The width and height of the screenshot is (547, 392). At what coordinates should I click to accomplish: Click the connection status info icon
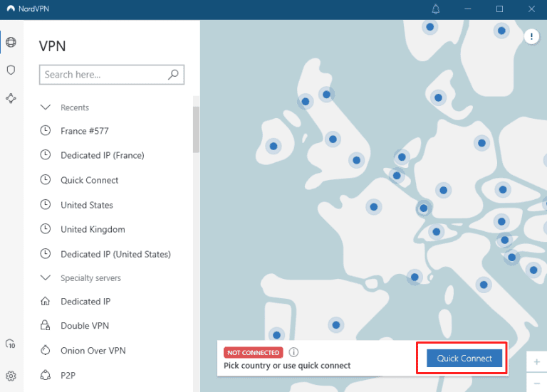click(x=293, y=352)
